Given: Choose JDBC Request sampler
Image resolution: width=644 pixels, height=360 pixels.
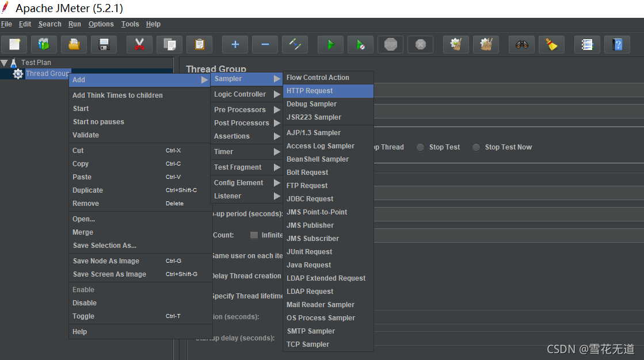Looking at the screenshot, I should click(328, 199).
